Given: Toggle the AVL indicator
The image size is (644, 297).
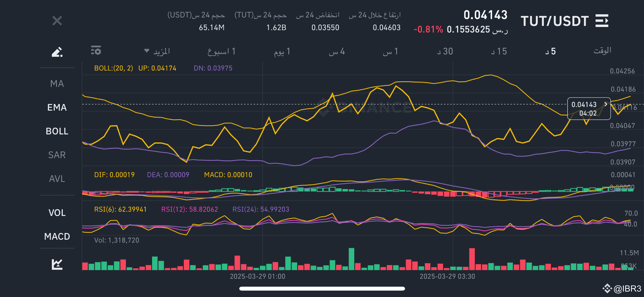Looking at the screenshot, I should tap(57, 179).
